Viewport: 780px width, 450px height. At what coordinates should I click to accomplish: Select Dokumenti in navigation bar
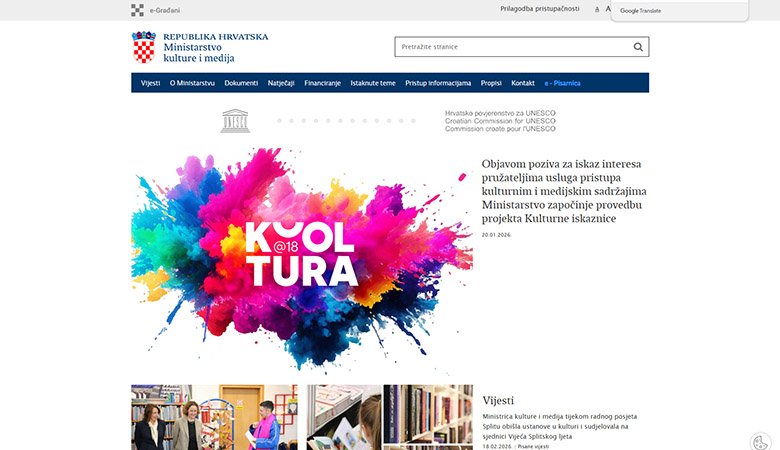coord(241,83)
